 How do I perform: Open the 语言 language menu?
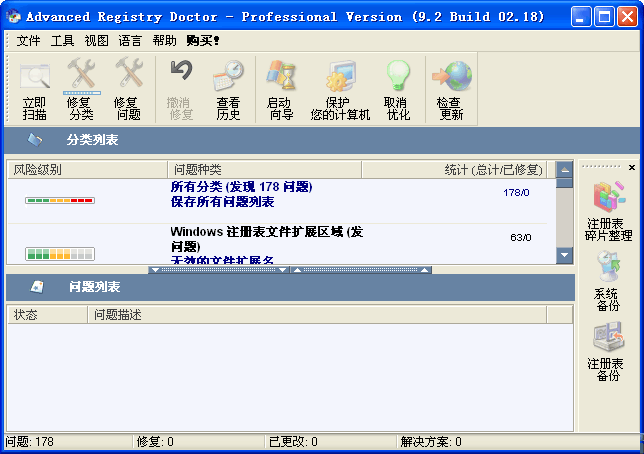(x=130, y=41)
